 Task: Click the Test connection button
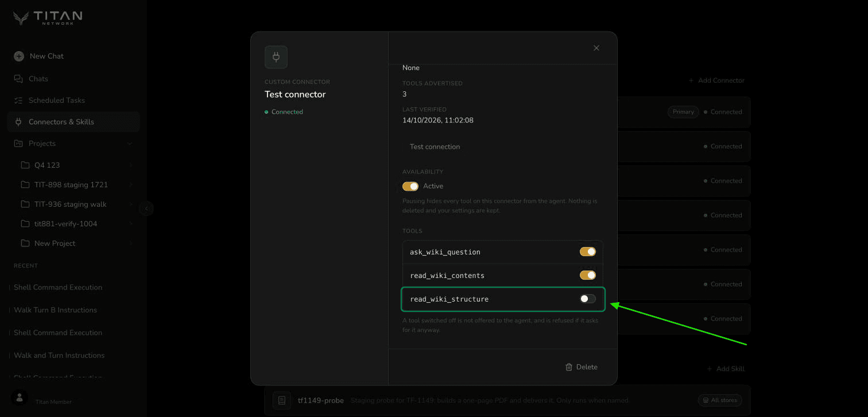(x=435, y=146)
